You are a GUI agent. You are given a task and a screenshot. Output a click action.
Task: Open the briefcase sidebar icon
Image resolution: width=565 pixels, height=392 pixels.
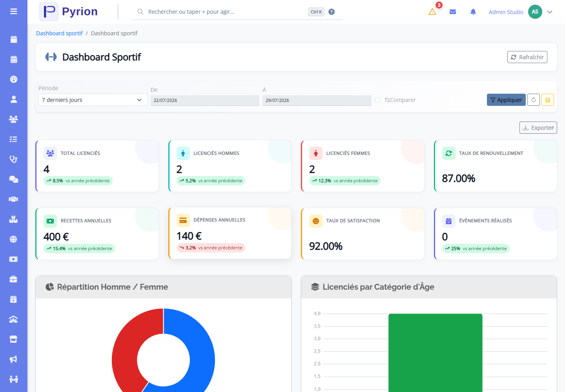pyautogui.click(x=14, y=279)
